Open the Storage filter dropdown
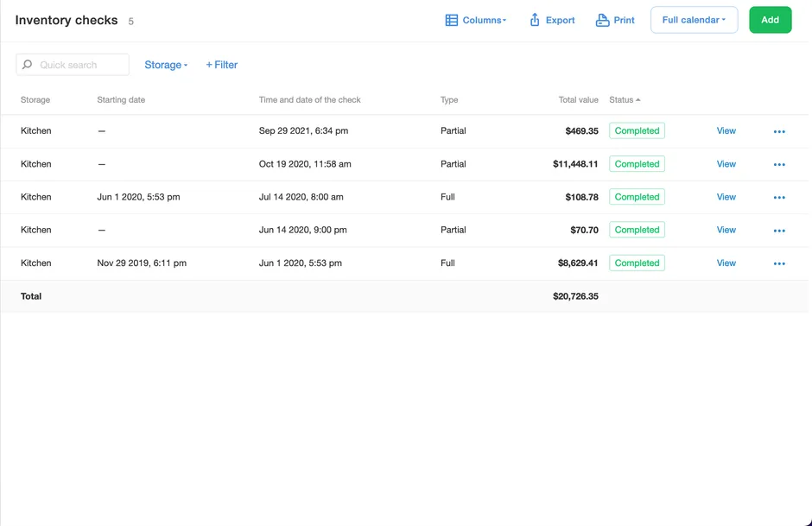Screen dimensions: 812x526 166,65
